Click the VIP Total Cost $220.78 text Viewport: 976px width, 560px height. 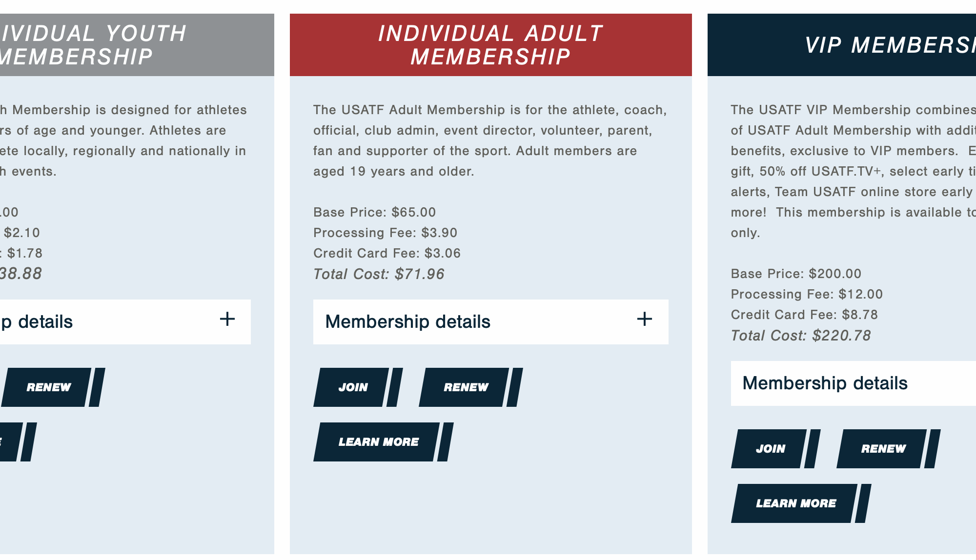800,336
